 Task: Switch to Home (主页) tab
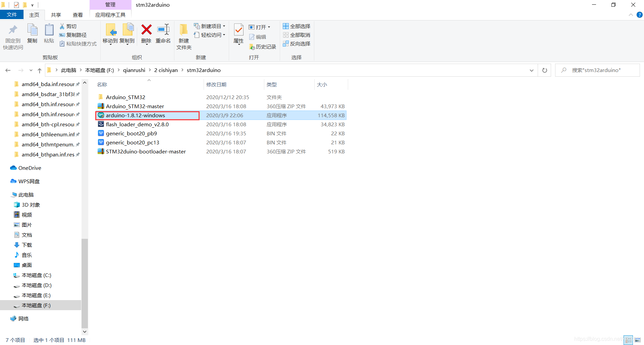pos(34,15)
